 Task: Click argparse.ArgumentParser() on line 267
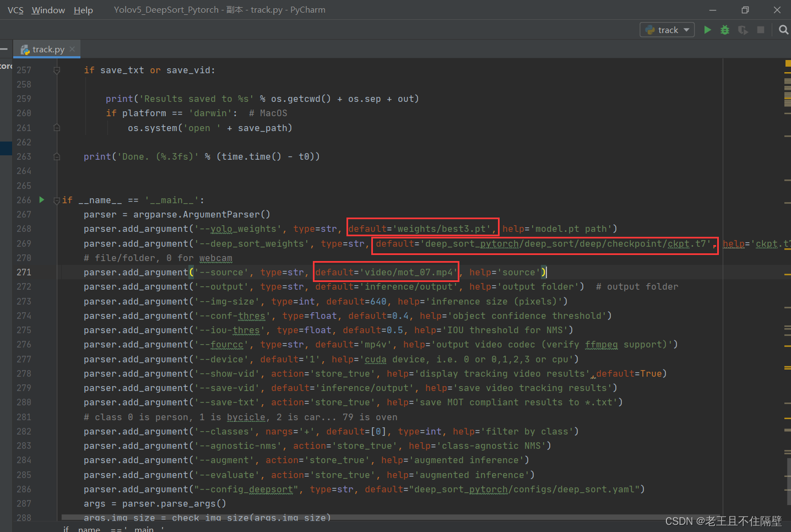point(202,214)
